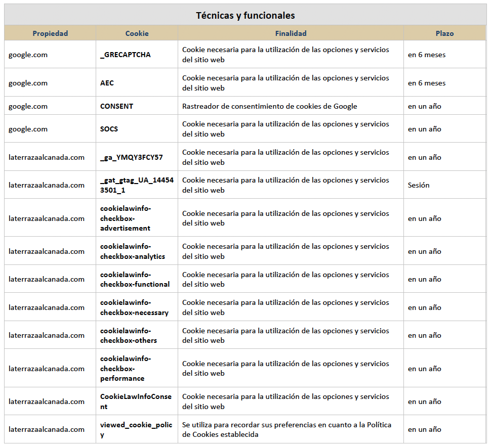
Task: Click the first google.com property cell
Action: pyautogui.click(x=50, y=55)
